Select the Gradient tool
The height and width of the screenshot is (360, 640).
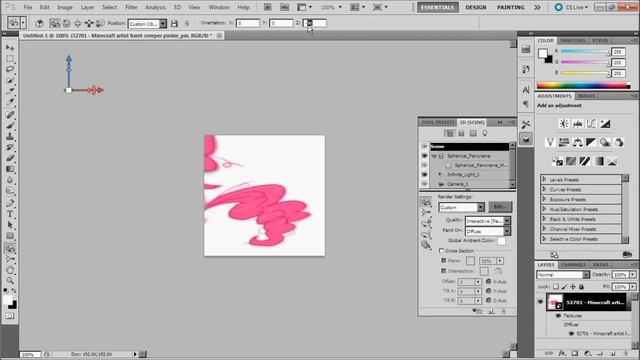tap(10, 169)
